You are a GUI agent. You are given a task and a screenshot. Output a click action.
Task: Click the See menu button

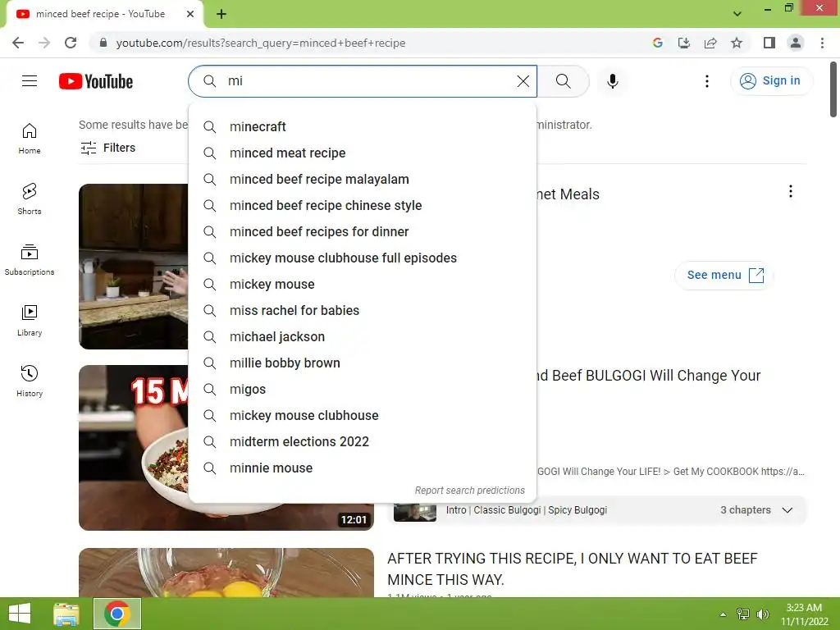point(724,275)
